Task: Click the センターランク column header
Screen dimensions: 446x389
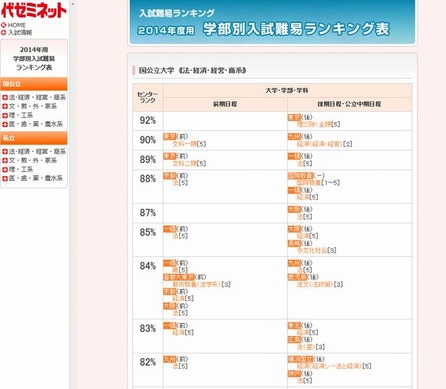Action: pos(148,97)
